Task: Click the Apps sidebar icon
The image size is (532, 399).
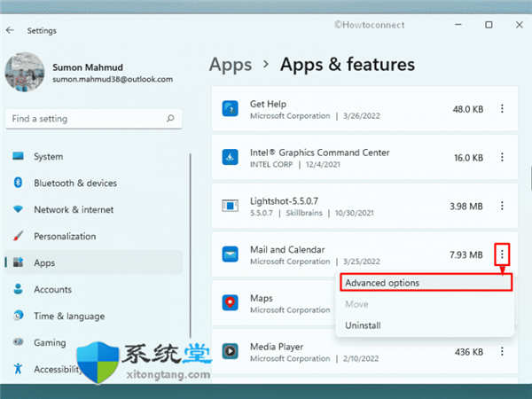Action: coord(18,262)
